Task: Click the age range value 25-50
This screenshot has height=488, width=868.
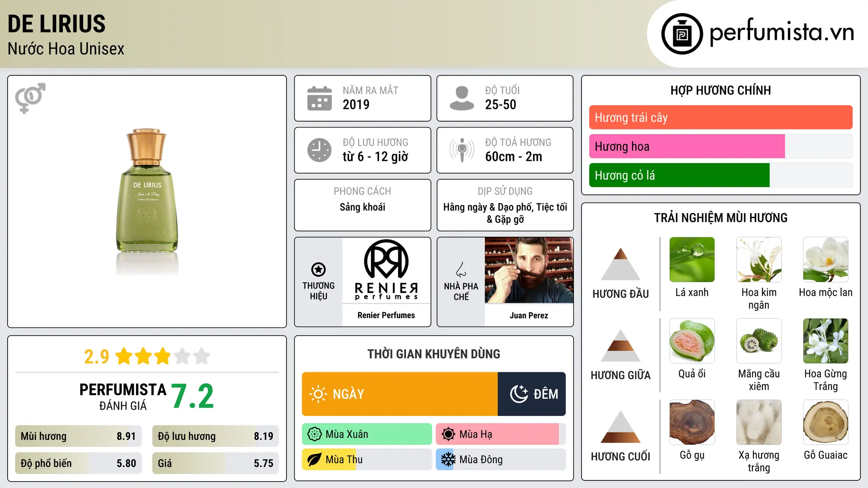Action: coord(501,105)
